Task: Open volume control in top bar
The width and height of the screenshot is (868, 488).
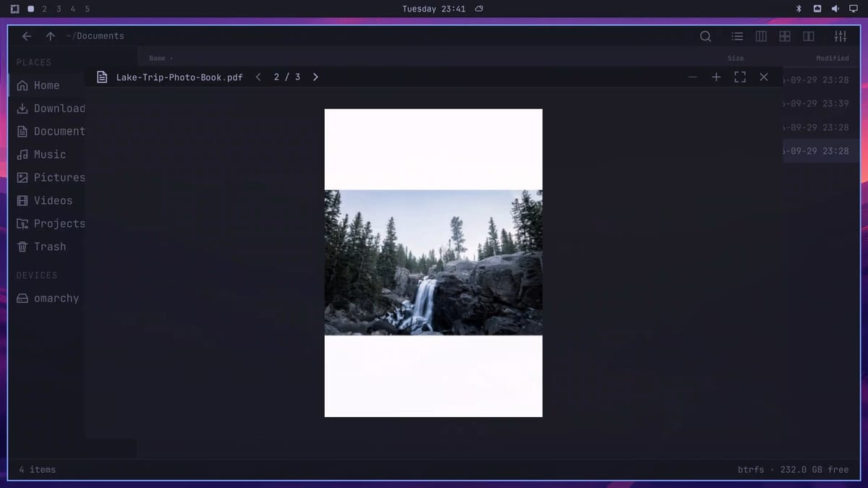Action: click(835, 9)
